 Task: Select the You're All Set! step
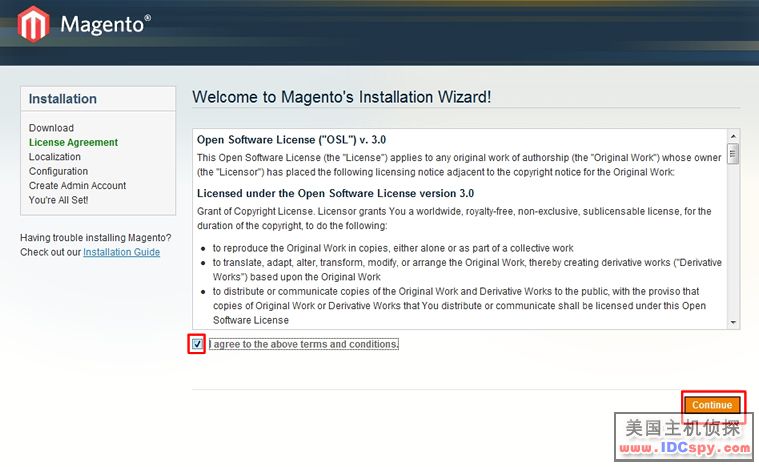click(58, 200)
